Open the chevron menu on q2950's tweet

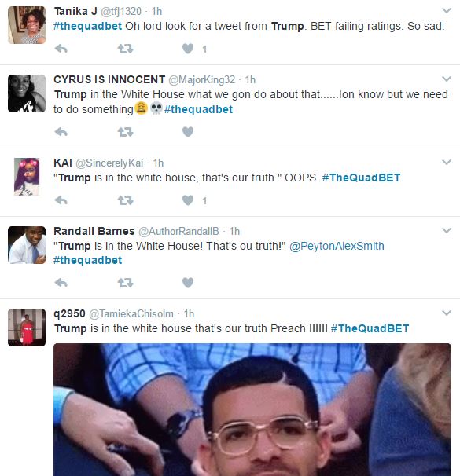tap(447, 313)
